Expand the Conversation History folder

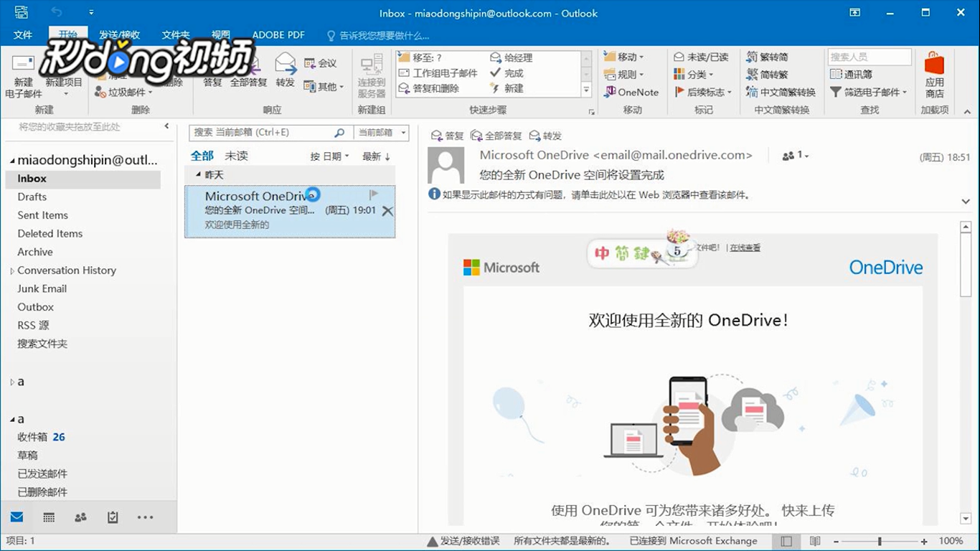12,271
